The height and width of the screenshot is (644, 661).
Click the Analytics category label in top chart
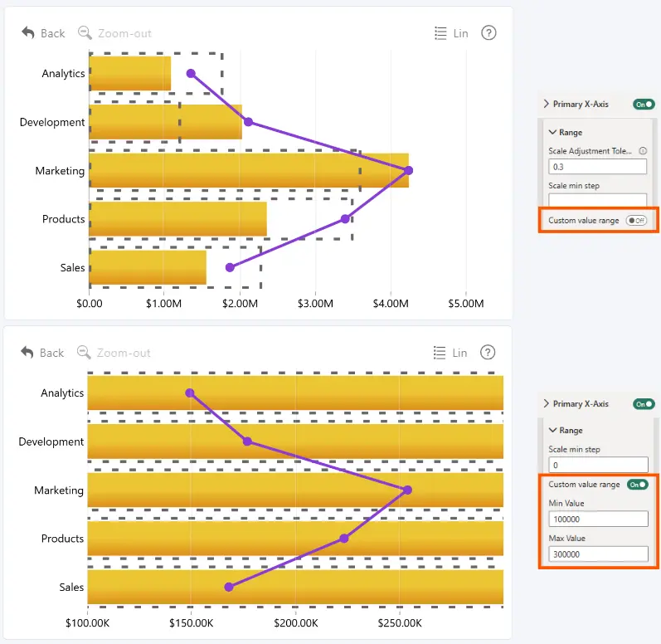click(63, 74)
